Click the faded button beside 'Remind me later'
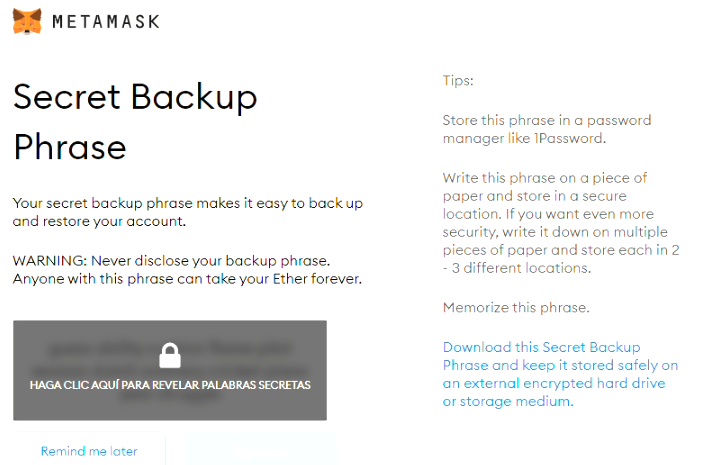Screen dimensions: 719x465 tap(260, 451)
